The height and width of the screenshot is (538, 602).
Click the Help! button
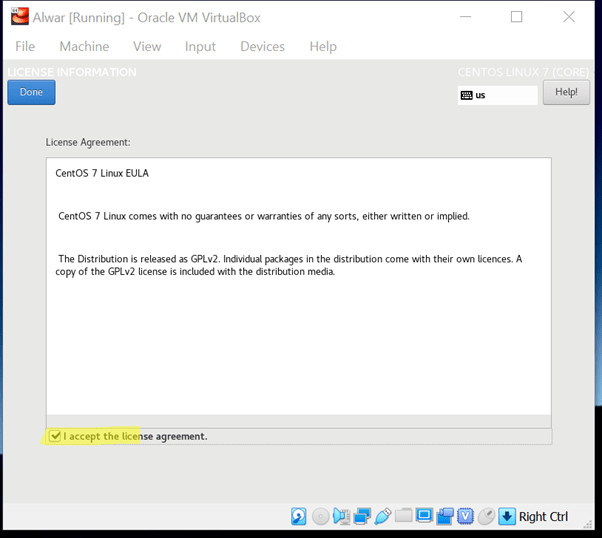pyautogui.click(x=566, y=93)
